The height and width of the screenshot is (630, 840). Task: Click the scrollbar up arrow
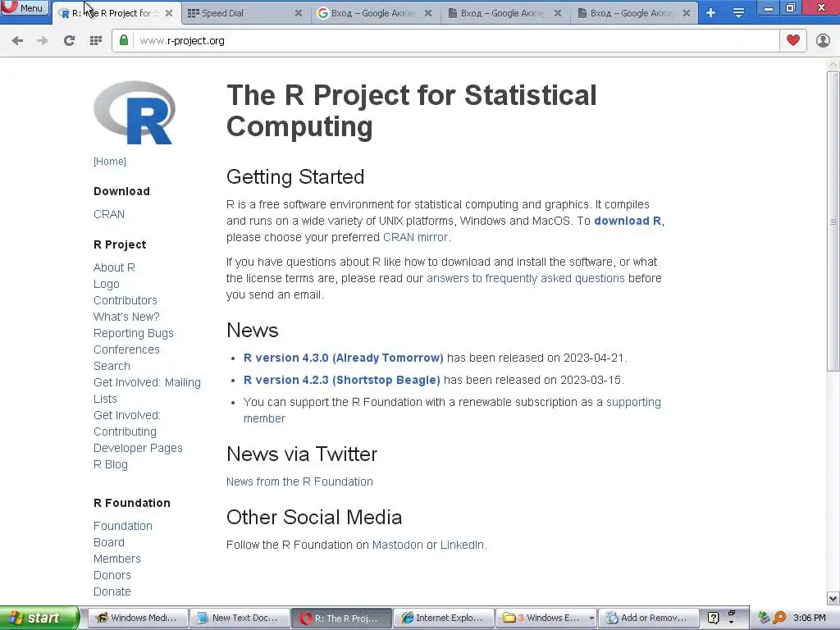click(x=833, y=64)
